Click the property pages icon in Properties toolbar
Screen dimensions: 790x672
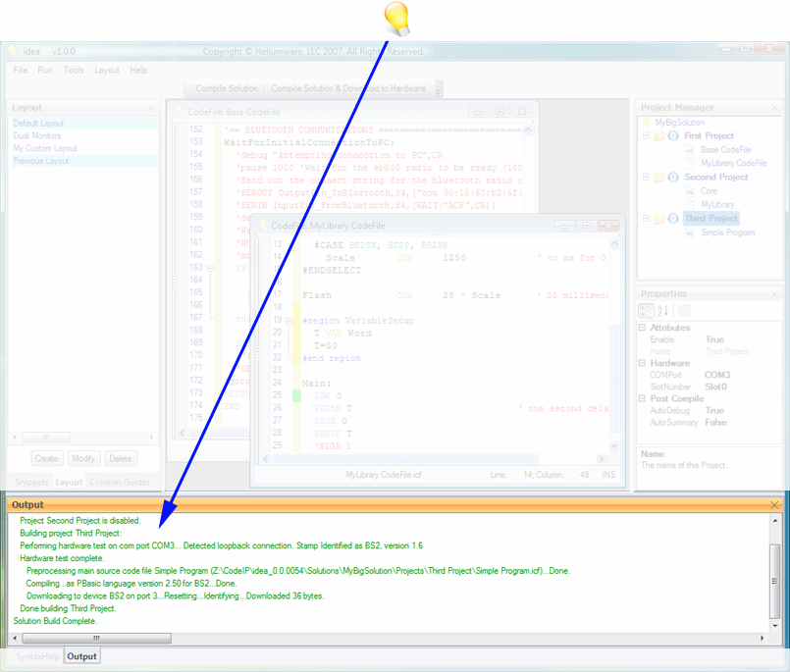click(684, 311)
